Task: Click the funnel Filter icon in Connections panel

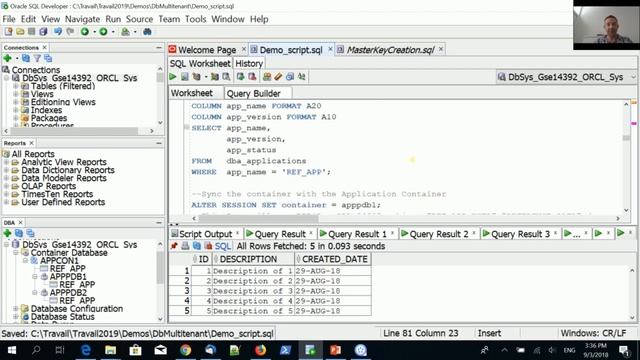Action: (37, 58)
